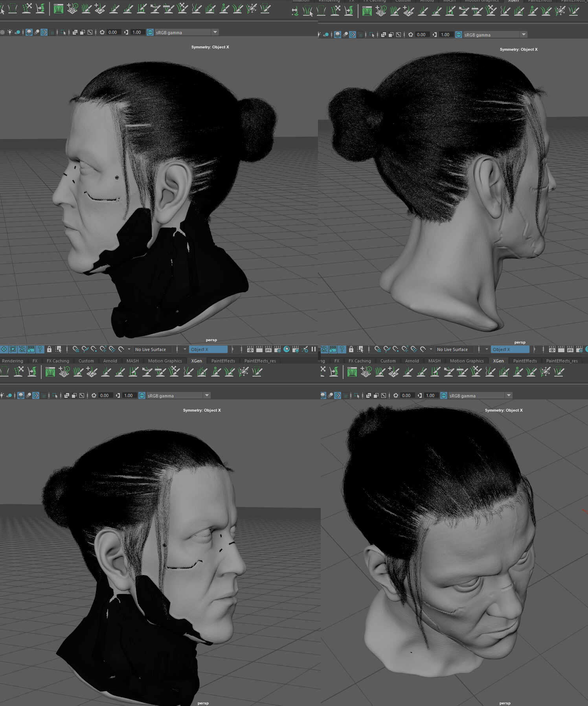Image resolution: width=588 pixels, height=706 pixels.
Task: Click gamma value 1.00 in top-right viewport
Action: 446,35
